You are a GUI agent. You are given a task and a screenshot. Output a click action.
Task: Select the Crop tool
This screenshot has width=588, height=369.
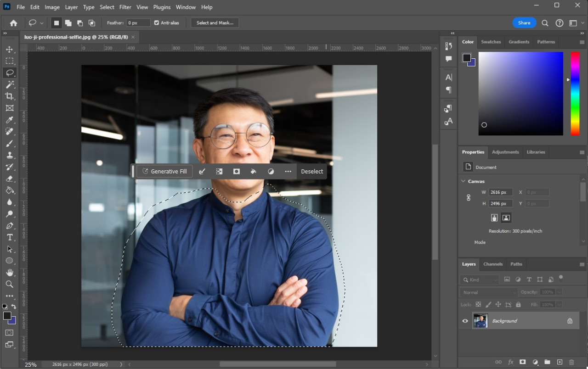[9, 96]
